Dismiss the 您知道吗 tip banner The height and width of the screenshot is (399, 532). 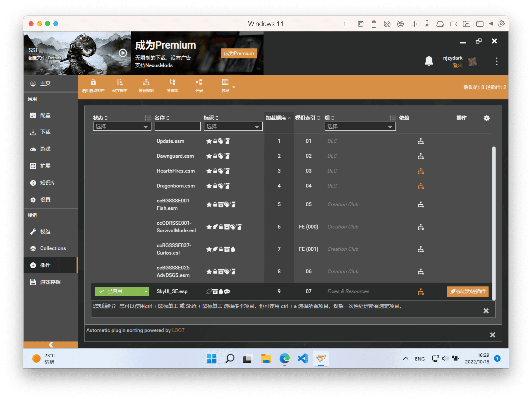pyautogui.click(x=486, y=311)
